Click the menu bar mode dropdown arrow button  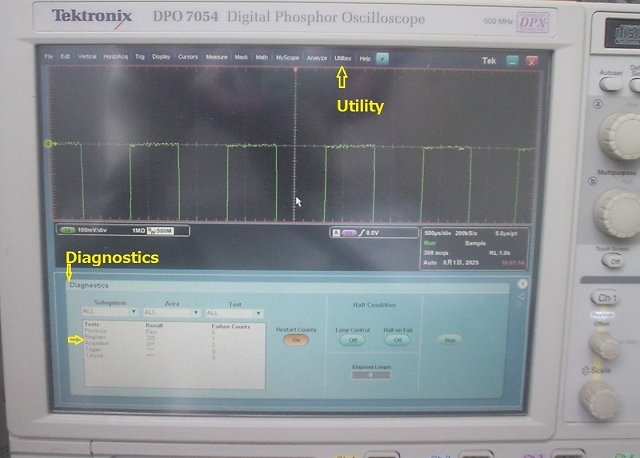[x=382, y=59]
